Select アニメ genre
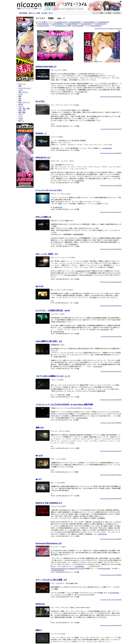 (x=20, y=115)
